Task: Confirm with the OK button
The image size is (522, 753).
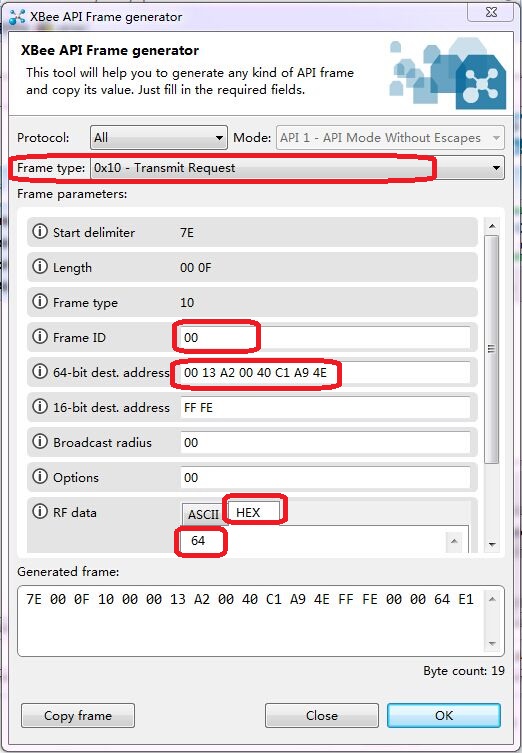Action: pyautogui.click(x=444, y=716)
